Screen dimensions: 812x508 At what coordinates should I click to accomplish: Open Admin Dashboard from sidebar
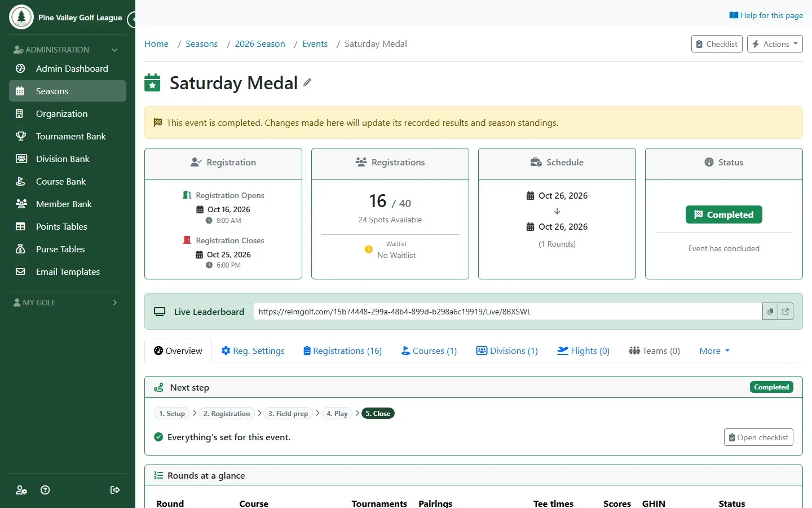(68, 68)
